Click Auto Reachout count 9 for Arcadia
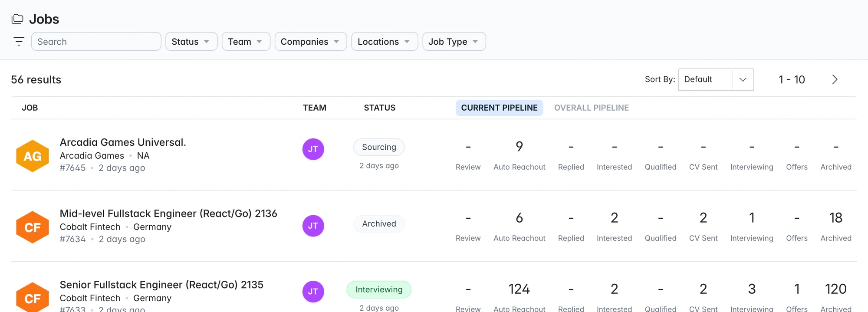 click(x=519, y=147)
